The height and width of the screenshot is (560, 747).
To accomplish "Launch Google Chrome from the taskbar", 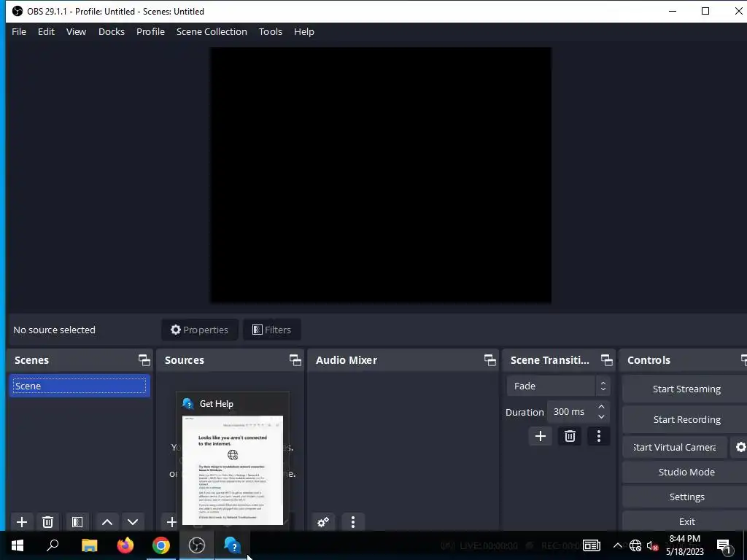I will (161, 545).
